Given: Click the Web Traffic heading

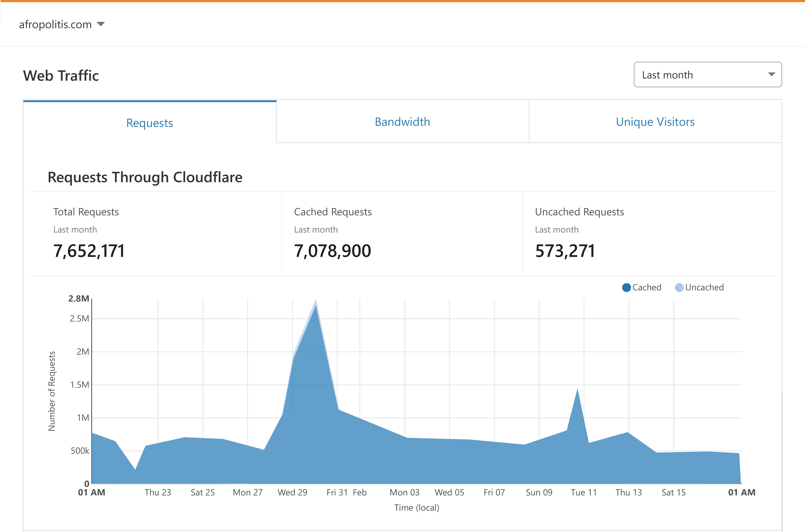Looking at the screenshot, I should tap(61, 75).
